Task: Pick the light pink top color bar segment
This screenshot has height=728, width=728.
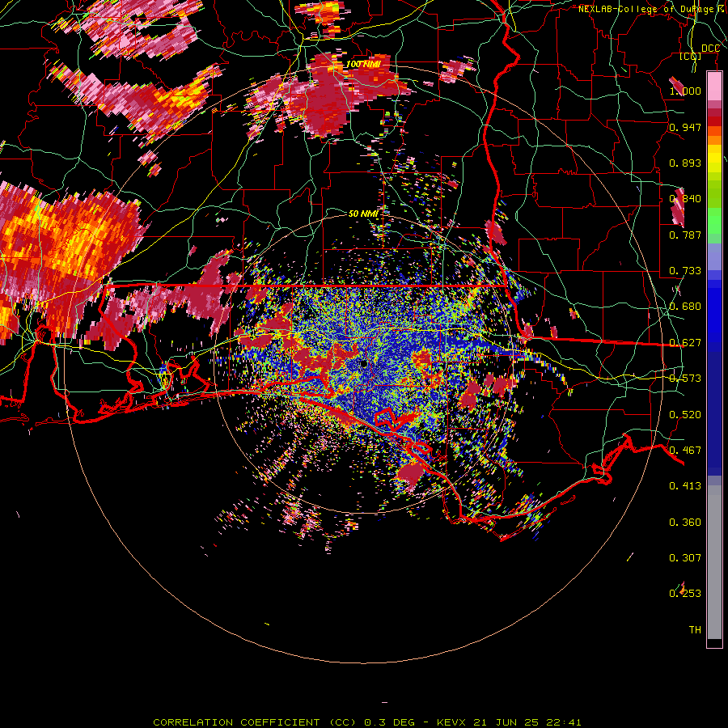Action: click(x=714, y=87)
